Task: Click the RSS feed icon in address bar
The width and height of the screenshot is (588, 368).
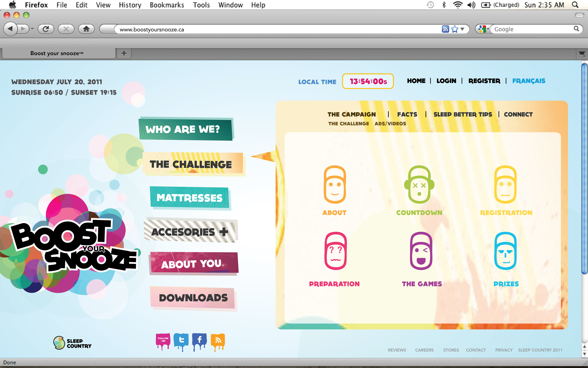Action: tap(445, 29)
